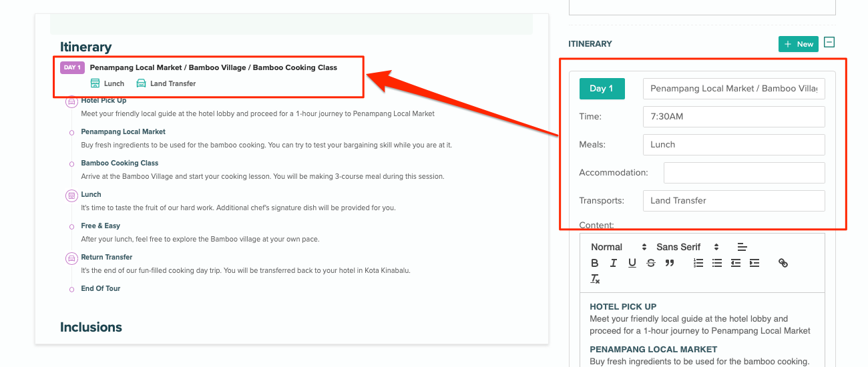Decrease indent of the paragraph
The height and width of the screenshot is (367, 868).
pyautogui.click(x=736, y=263)
